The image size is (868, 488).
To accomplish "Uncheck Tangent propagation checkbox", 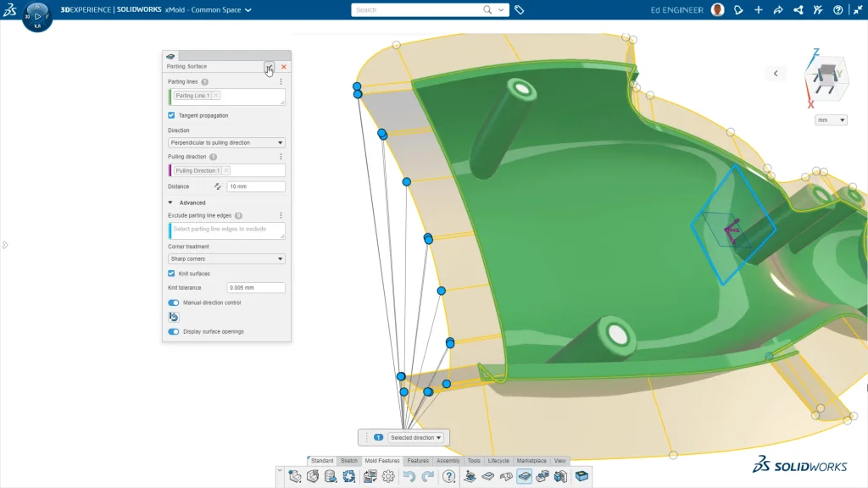I will (x=172, y=115).
